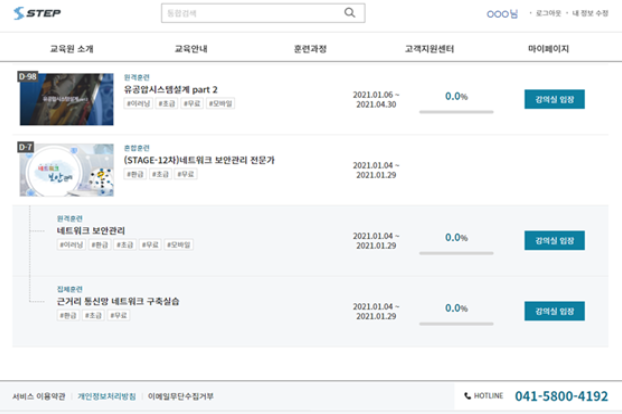This screenshot has width=622, height=414.
Task: Click 강의실 입장 for 유공압시스템설계 part 2
Action: click(554, 99)
